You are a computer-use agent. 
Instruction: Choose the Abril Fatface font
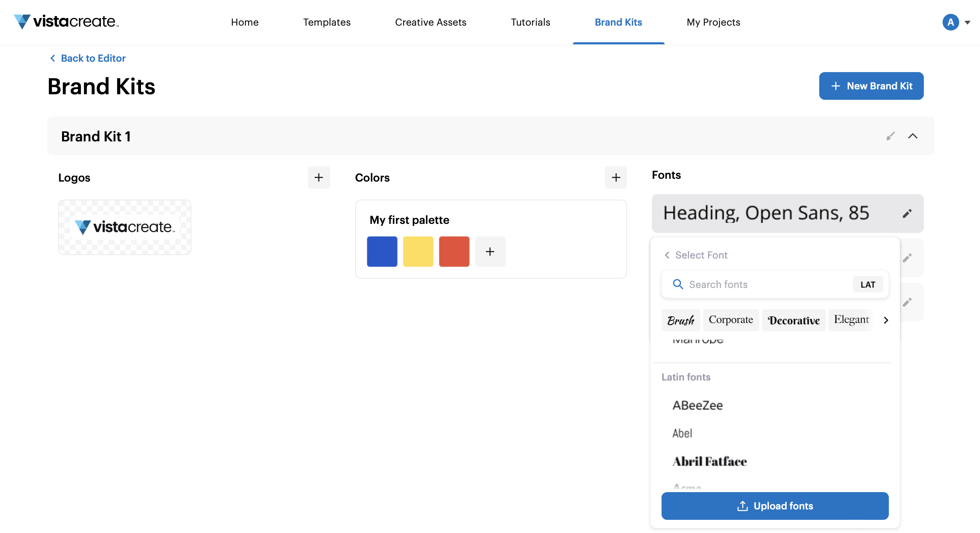pos(709,462)
